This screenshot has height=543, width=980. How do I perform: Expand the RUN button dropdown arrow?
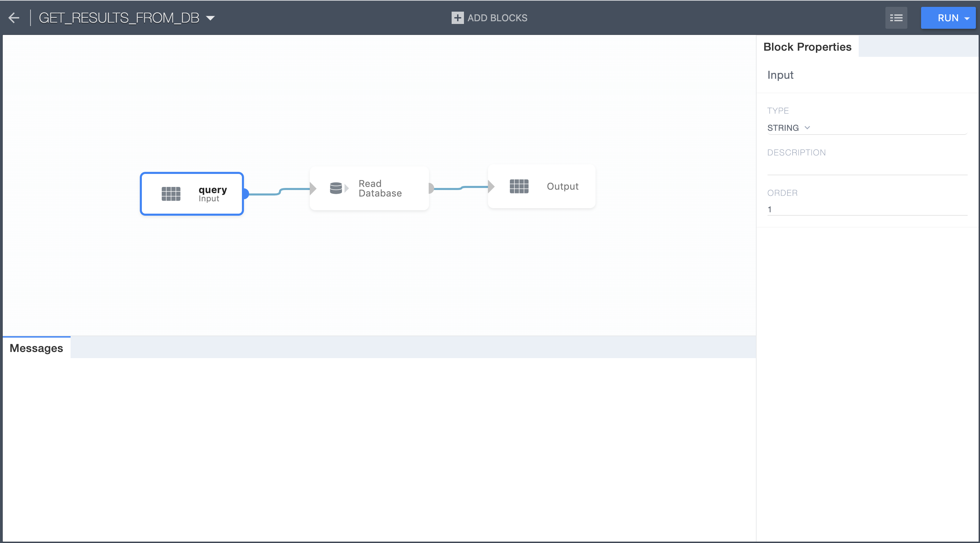pyautogui.click(x=967, y=18)
